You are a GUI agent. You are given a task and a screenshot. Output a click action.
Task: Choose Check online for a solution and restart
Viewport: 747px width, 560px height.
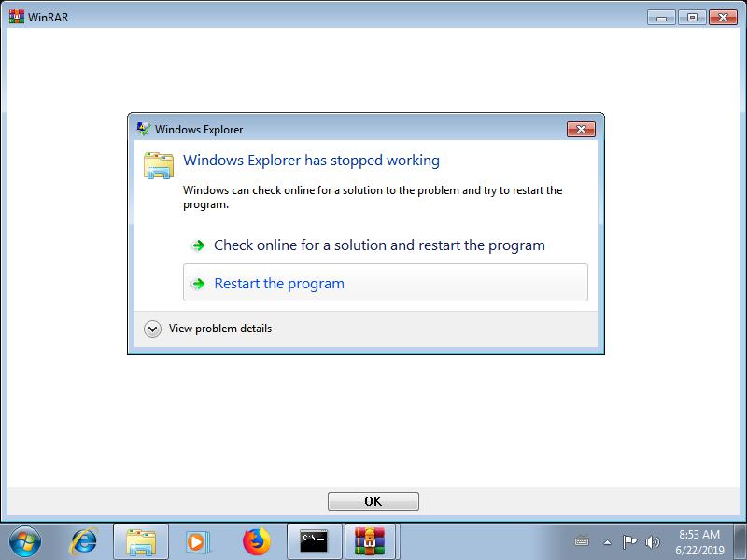[x=386, y=245]
